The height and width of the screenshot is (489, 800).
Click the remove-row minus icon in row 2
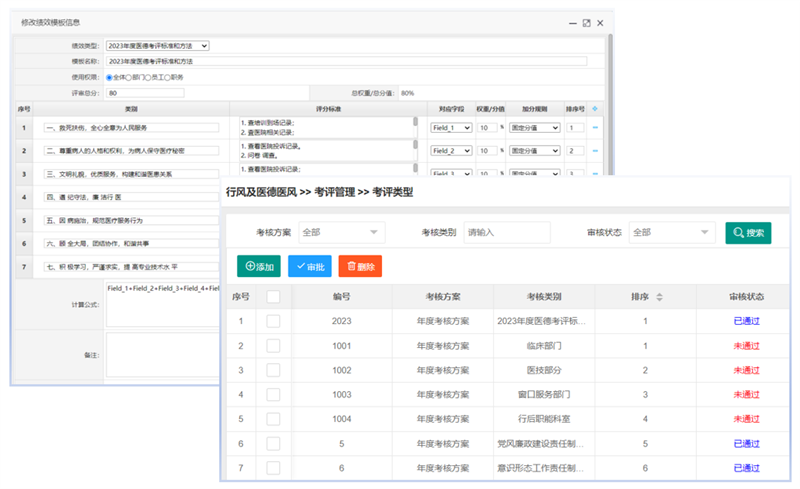click(596, 151)
